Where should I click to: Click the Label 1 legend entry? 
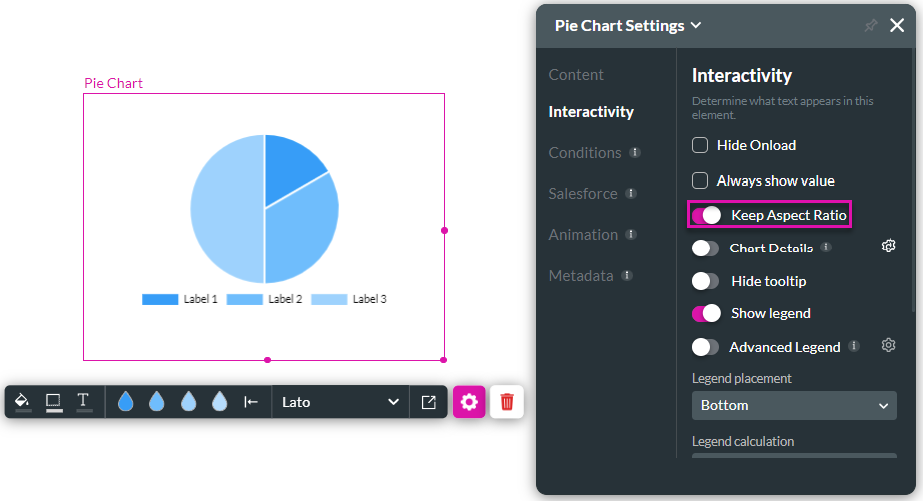click(x=180, y=299)
